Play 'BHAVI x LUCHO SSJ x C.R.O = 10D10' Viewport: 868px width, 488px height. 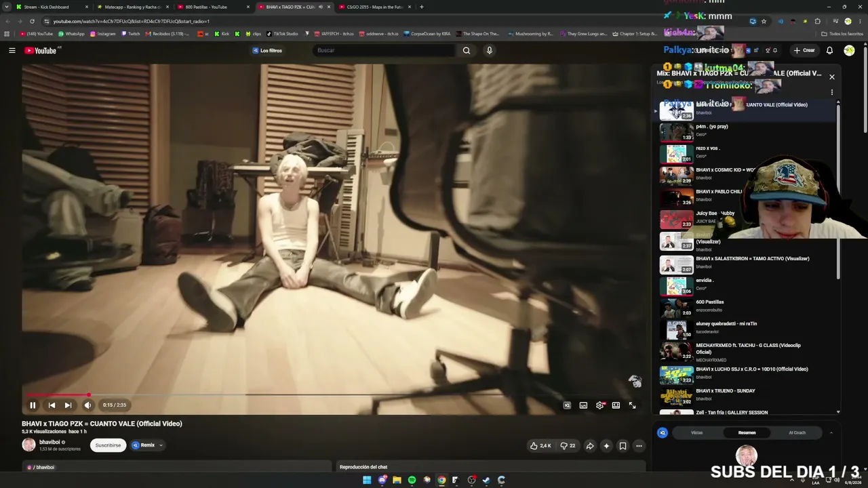tap(746, 373)
